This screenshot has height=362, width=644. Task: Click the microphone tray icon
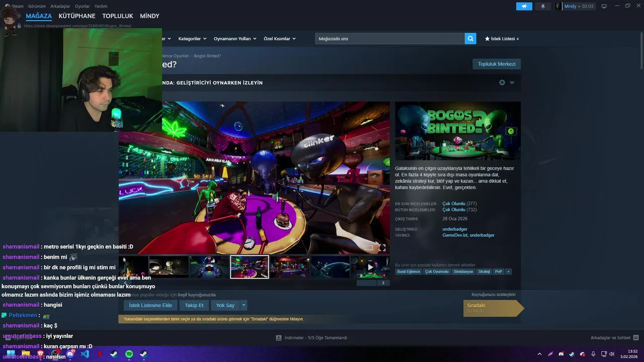(x=593, y=354)
